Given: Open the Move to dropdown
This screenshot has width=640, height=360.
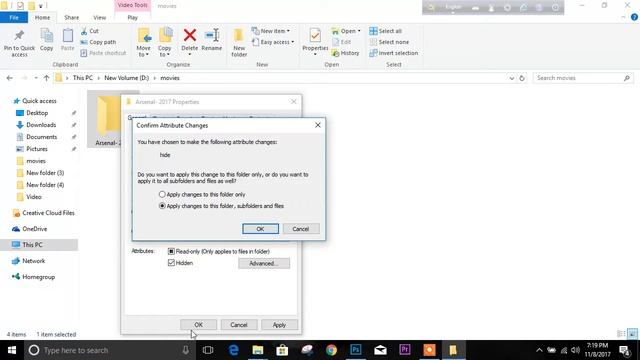Looking at the screenshot, I should pyautogui.click(x=144, y=42).
